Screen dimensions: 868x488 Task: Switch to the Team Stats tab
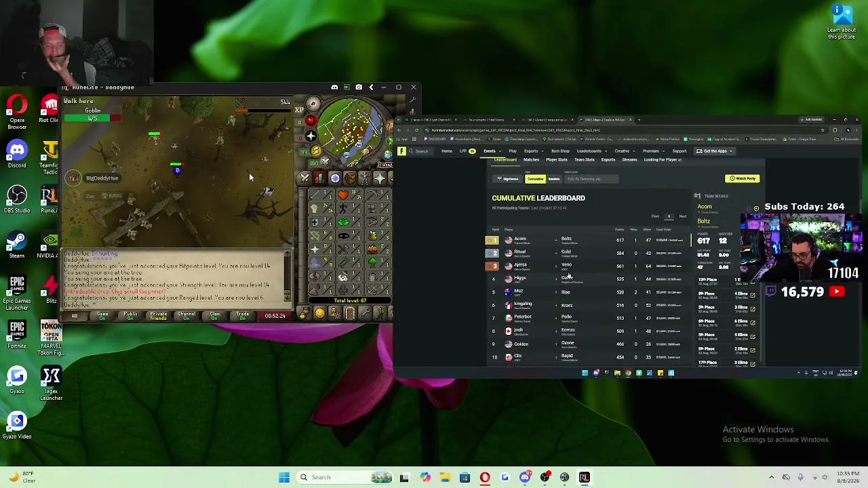584,160
